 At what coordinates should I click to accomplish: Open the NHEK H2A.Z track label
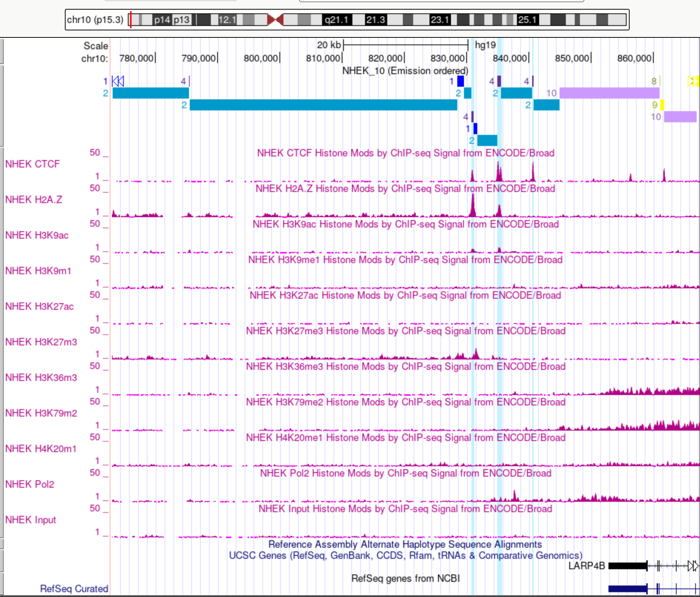click(34, 200)
